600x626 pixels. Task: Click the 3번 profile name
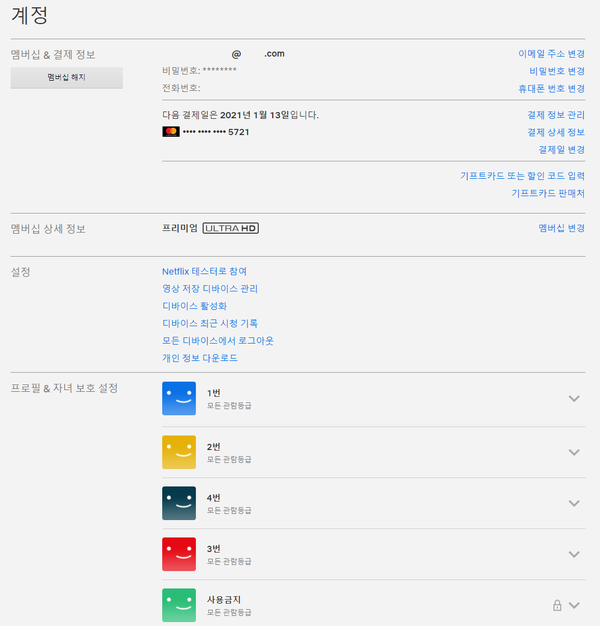pyautogui.click(x=214, y=549)
